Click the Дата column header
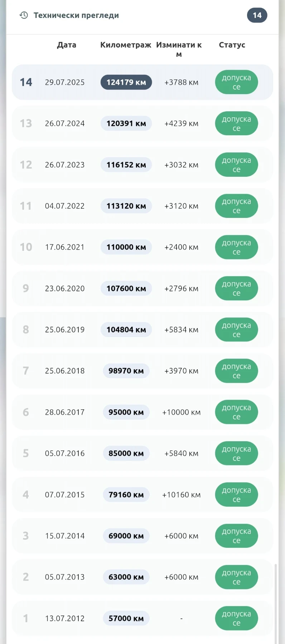Viewport: 285px width, 644px height. tap(67, 45)
